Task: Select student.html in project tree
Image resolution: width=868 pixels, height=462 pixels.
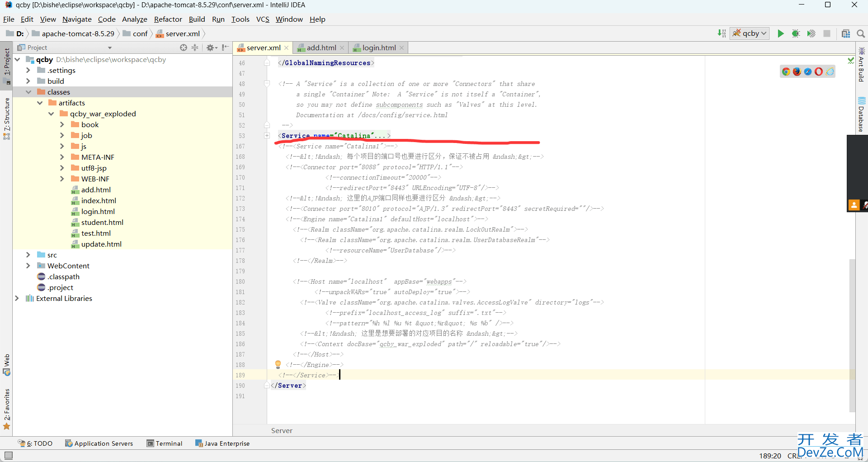Action: click(102, 222)
